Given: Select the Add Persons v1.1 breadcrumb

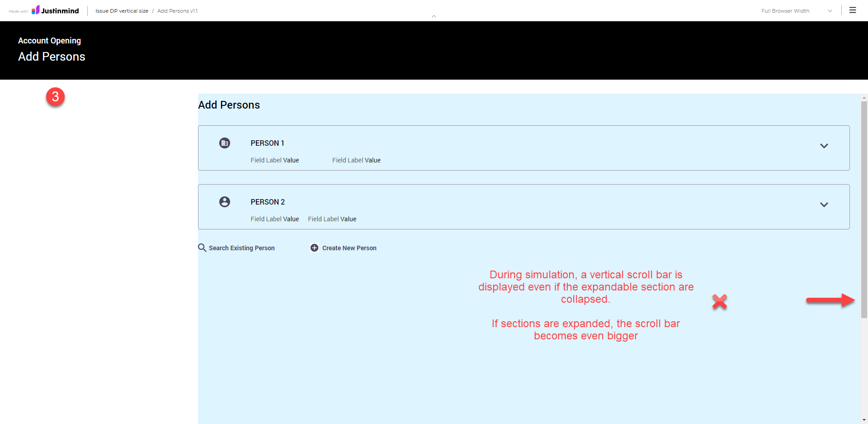Looking at the screenshot, I should 177,11.
